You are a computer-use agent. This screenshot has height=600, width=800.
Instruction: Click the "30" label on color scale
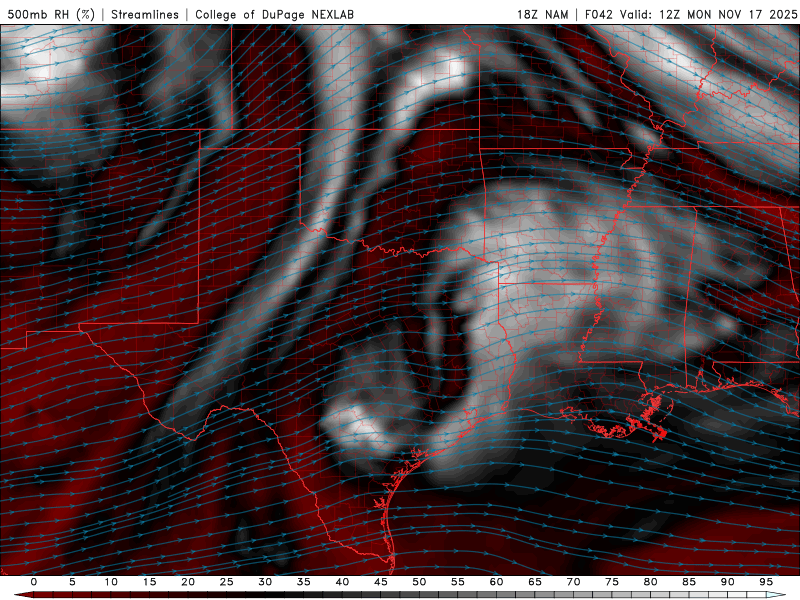pos(265,582)
